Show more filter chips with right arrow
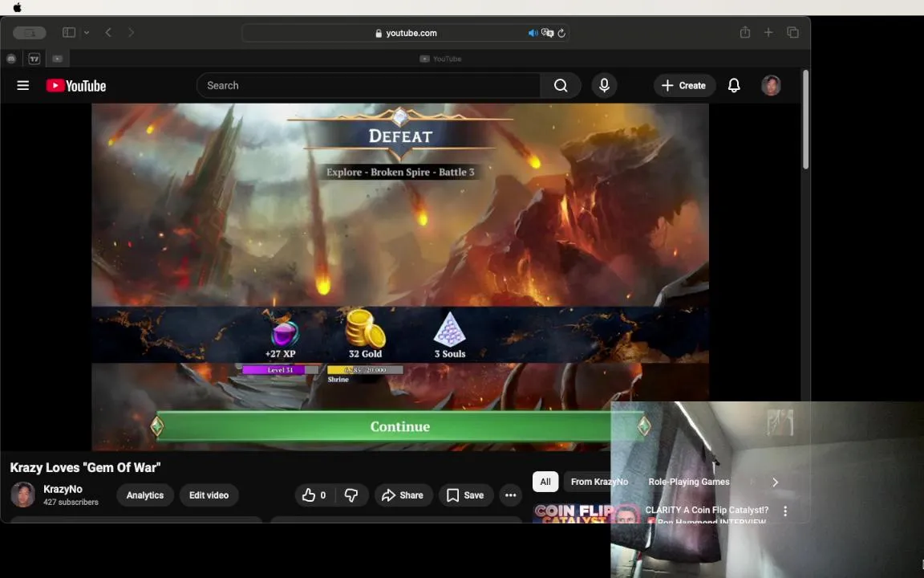The width and height of the screenshot is (924, 578). click(775, 482)
